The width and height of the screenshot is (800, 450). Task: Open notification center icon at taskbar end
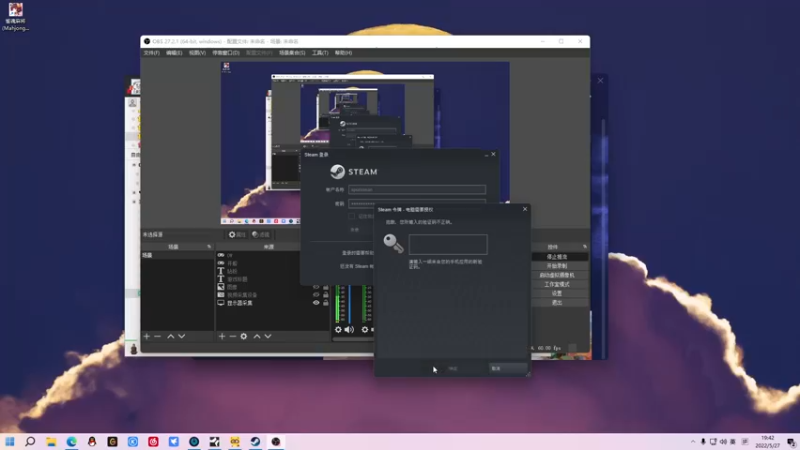pos(791,442)
